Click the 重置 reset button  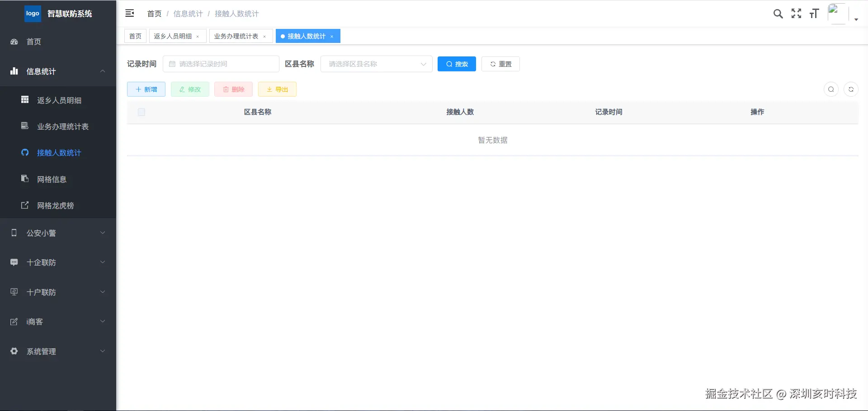[x=500, y=64]
